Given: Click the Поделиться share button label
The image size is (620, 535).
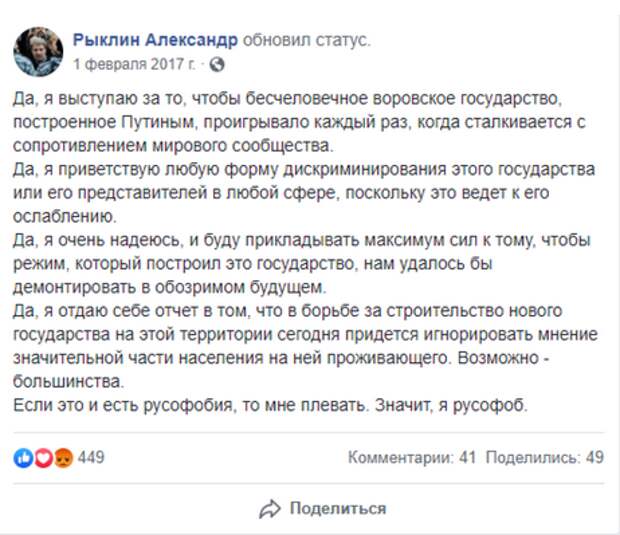Looking at the screenshot, I should [338, 508].
